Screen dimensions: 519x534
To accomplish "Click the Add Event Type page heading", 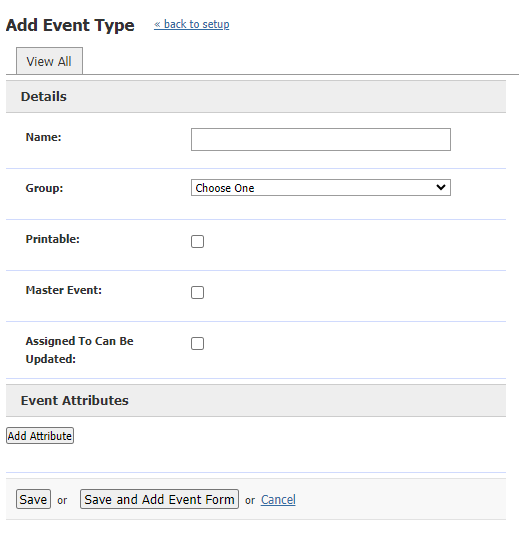I will click(x=70, y=25).
